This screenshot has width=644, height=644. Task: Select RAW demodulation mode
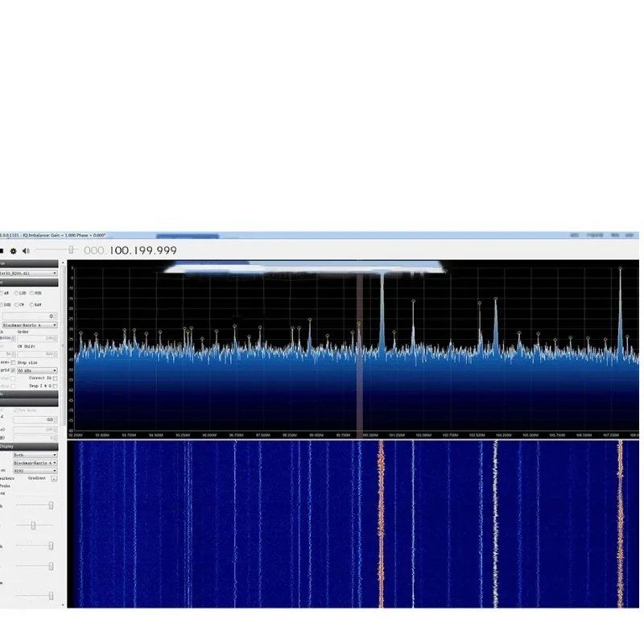click(x=32, y=305)
